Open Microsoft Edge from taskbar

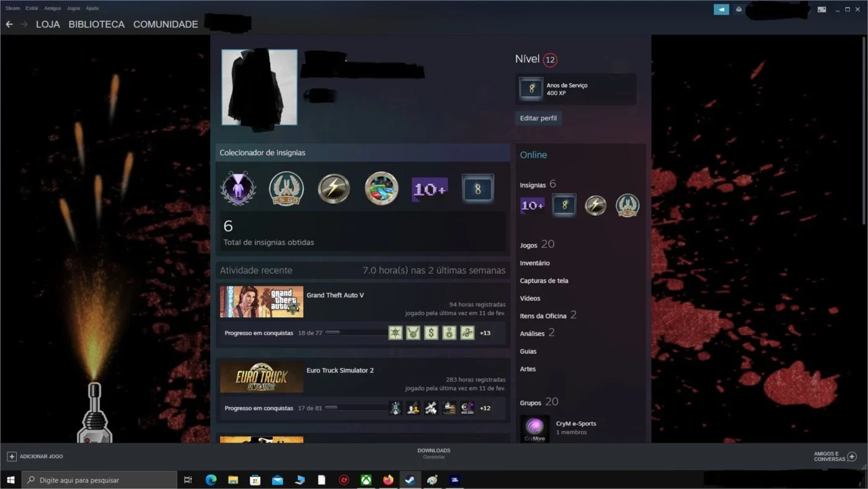pos(211,480)
